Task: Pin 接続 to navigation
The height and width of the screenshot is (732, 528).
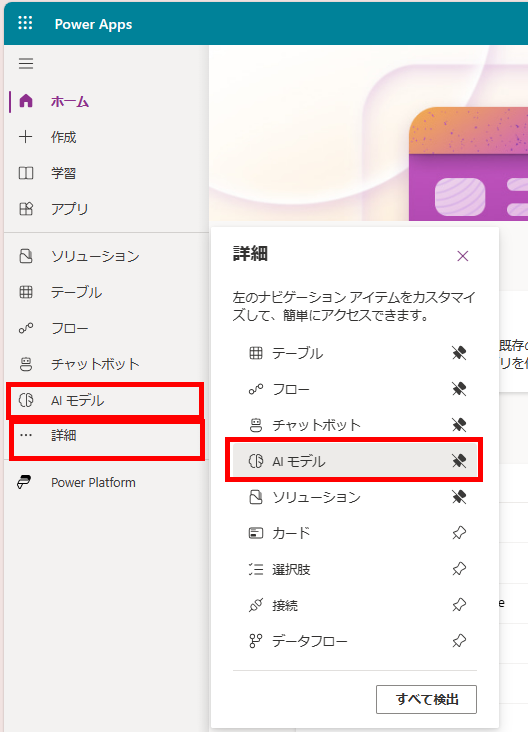Action: pos(459,605)
